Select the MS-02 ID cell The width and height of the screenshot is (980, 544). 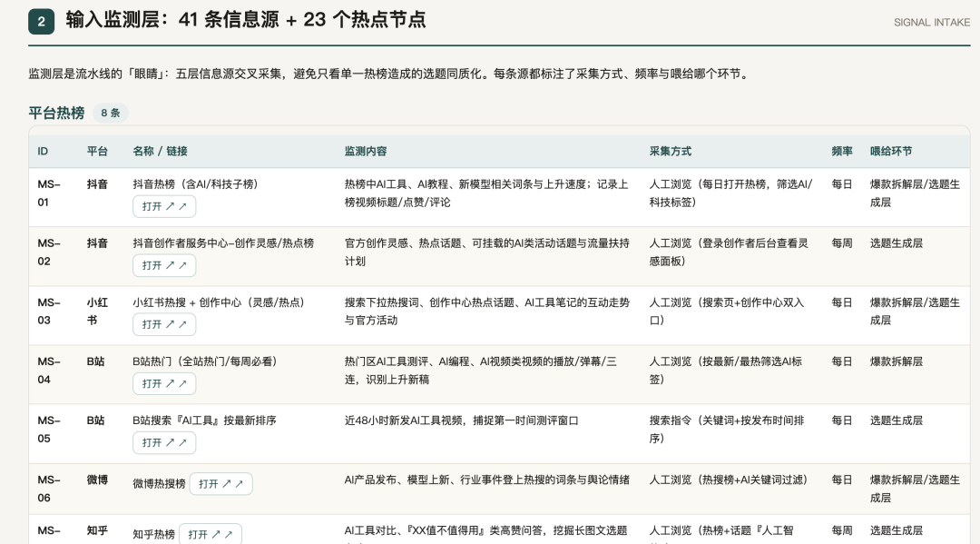click(x=49, y=252)
